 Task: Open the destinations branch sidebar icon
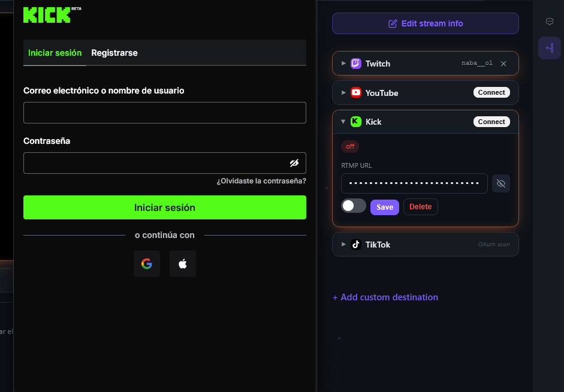pyautogui.click(x=549, y=48)
